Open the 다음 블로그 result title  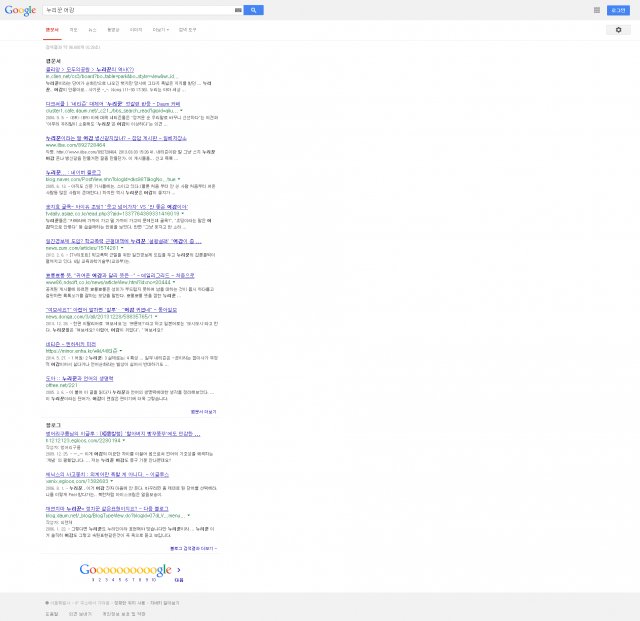coord(107,509)
